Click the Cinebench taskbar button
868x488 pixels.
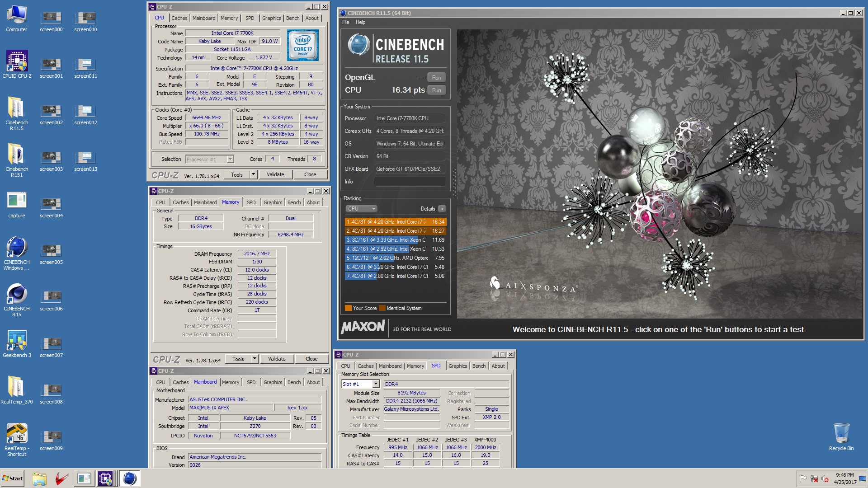pos(129,479)
